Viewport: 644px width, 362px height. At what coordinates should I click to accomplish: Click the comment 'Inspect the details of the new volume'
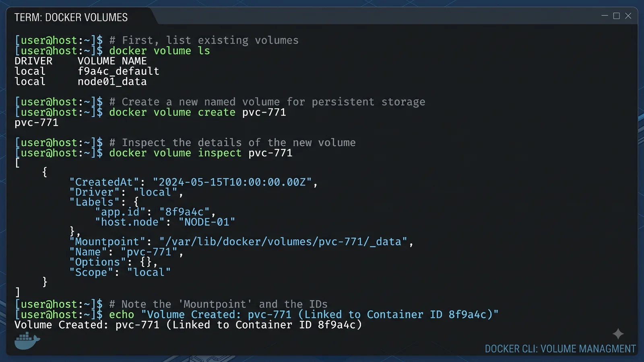point(232,142)
